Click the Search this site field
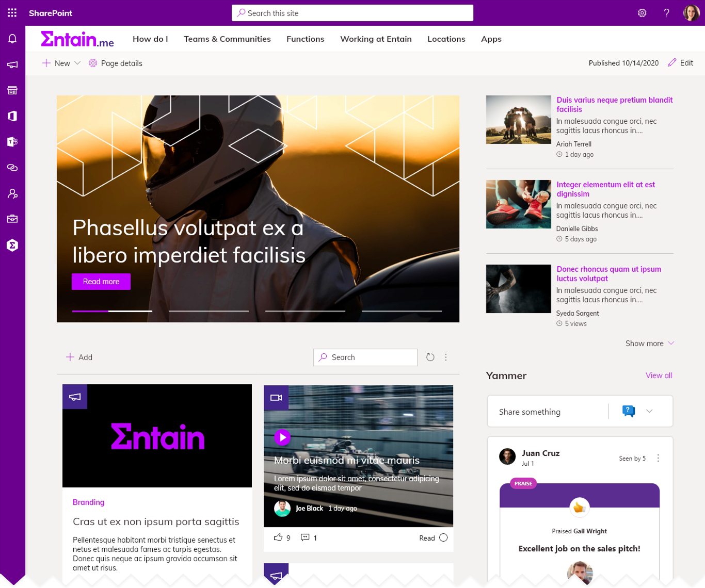 tap(352, 13)
